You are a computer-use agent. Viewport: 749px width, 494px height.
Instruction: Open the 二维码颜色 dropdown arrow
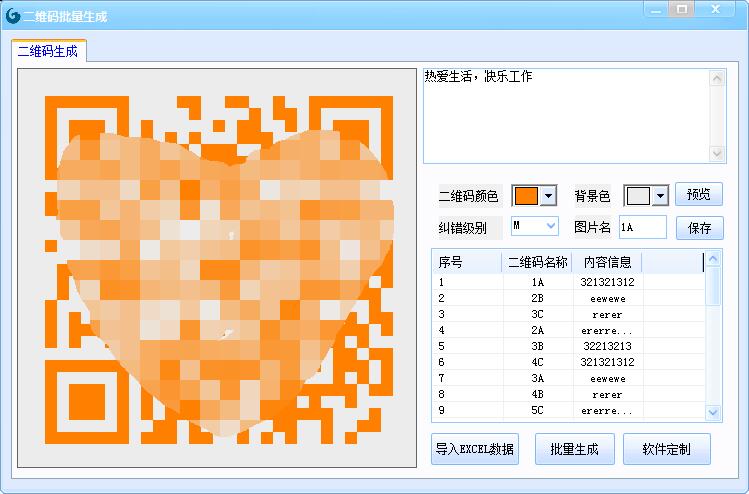pyautogui.click(x=548, y=196)
